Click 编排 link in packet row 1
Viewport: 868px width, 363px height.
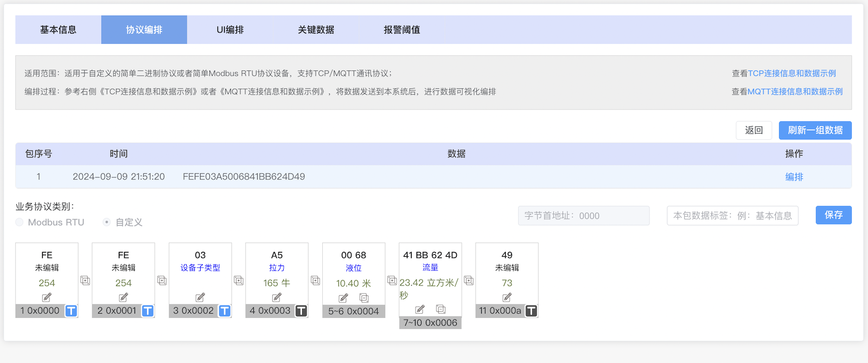794,177
